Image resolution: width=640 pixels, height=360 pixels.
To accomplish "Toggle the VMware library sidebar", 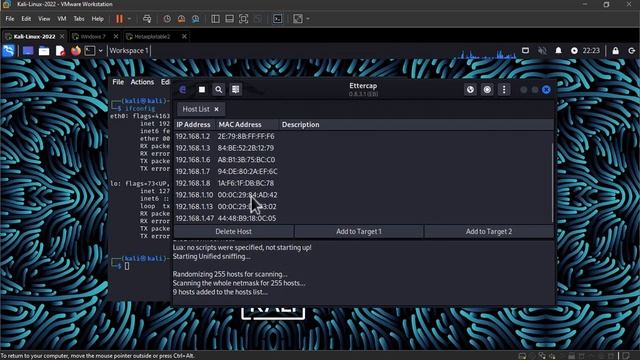I will pos(216,19).
